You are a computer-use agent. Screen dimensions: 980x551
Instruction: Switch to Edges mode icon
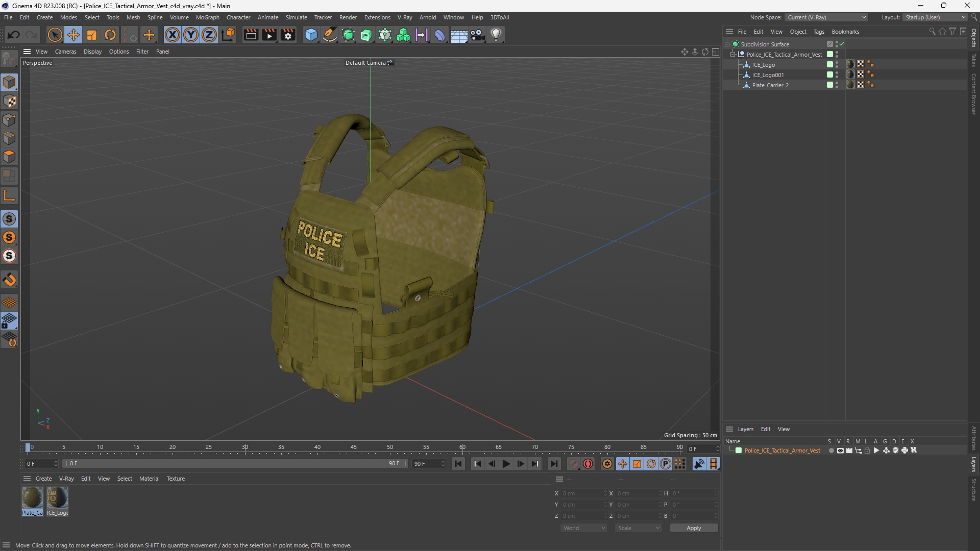tap(9, 138)
